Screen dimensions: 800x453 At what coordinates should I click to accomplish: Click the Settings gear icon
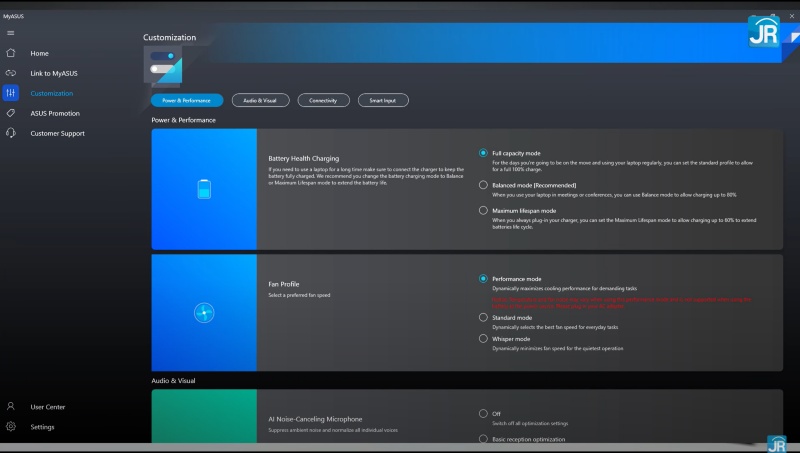coord(11,427)
